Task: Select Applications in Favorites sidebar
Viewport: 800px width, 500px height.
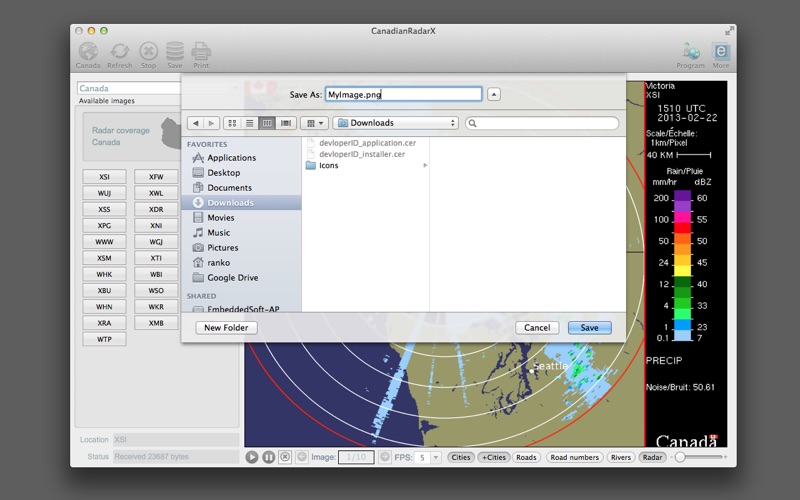Action: pos(241,158)
